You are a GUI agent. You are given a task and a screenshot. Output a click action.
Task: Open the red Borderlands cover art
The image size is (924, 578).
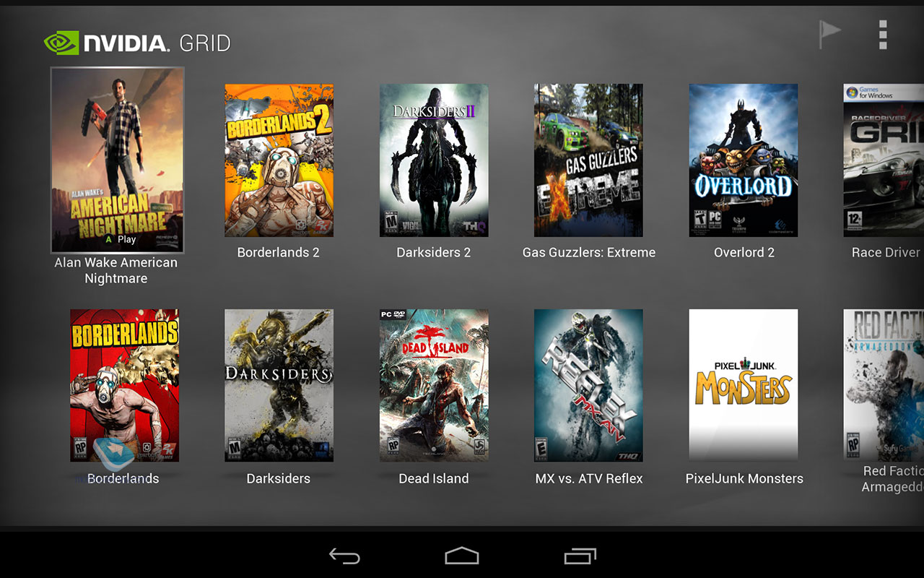124,386
